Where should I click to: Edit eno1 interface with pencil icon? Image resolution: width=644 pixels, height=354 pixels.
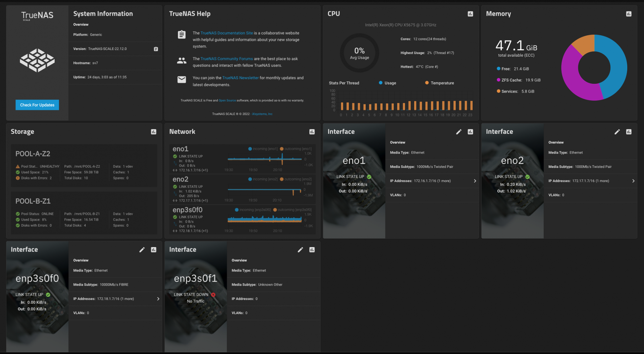[x=459, y=132]
